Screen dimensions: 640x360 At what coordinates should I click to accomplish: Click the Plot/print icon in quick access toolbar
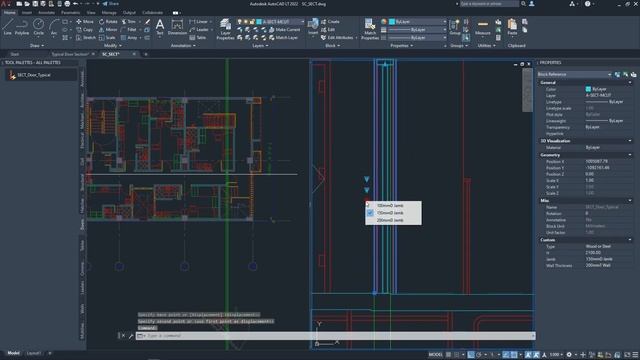click(67, 4)
